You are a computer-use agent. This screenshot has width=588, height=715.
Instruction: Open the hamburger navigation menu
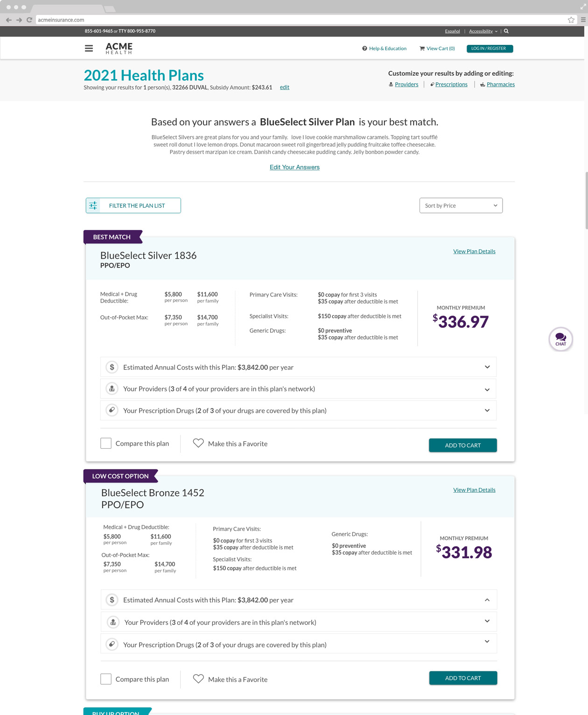89,48
